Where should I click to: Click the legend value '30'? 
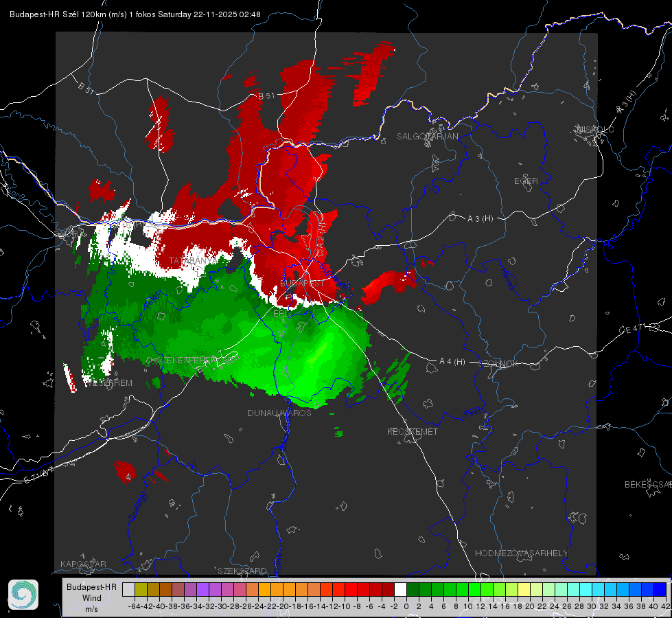[592, 606]
